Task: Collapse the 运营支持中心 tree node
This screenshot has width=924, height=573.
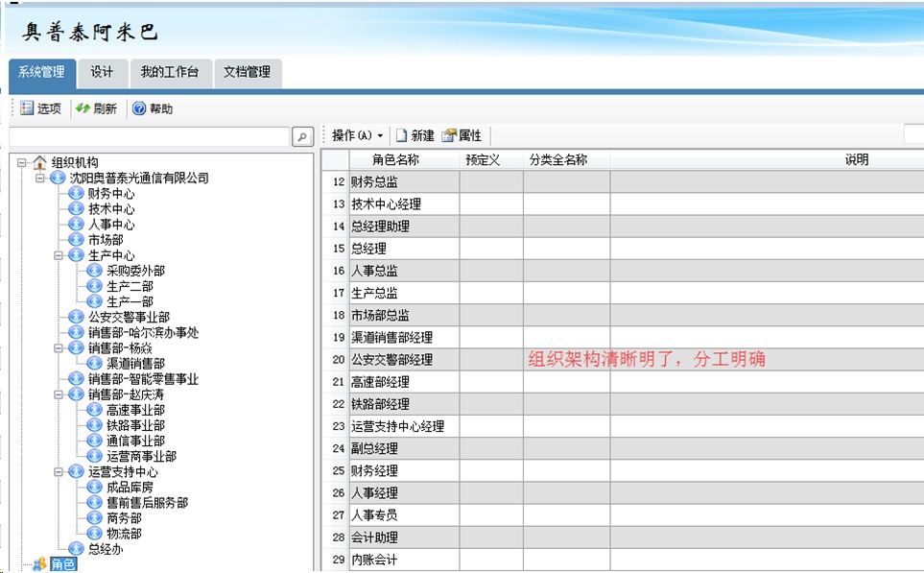Action: point(59,472)
